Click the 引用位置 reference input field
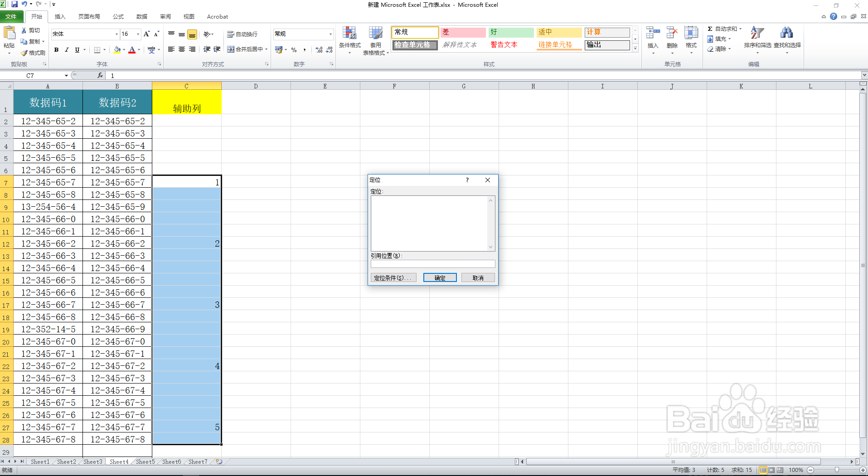Screen dimensions: 868x476 [433, 264]
